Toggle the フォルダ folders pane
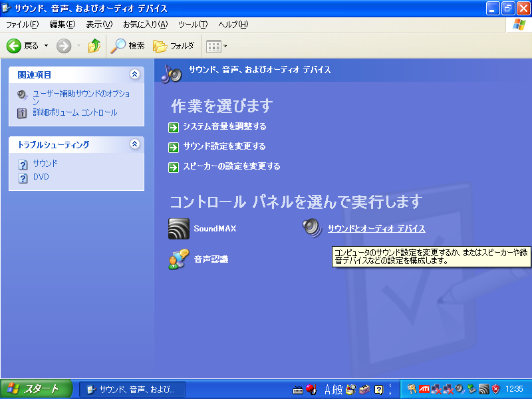Screen dimensions: 532x399 (x=173, y=46)
